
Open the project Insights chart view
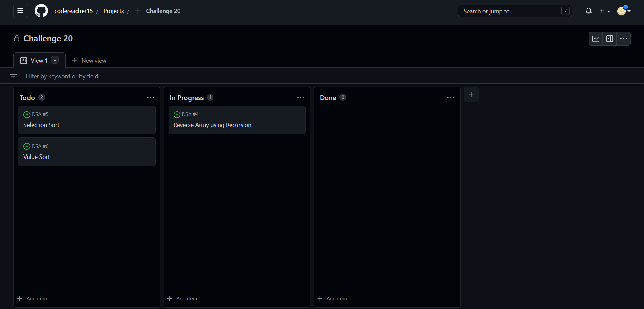pos(596,38)
